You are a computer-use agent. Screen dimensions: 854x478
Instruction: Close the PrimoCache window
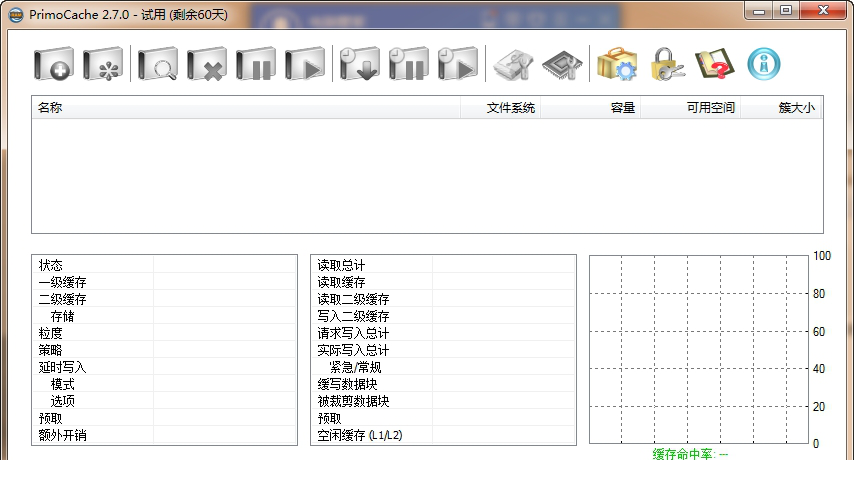tap(823, 10)
